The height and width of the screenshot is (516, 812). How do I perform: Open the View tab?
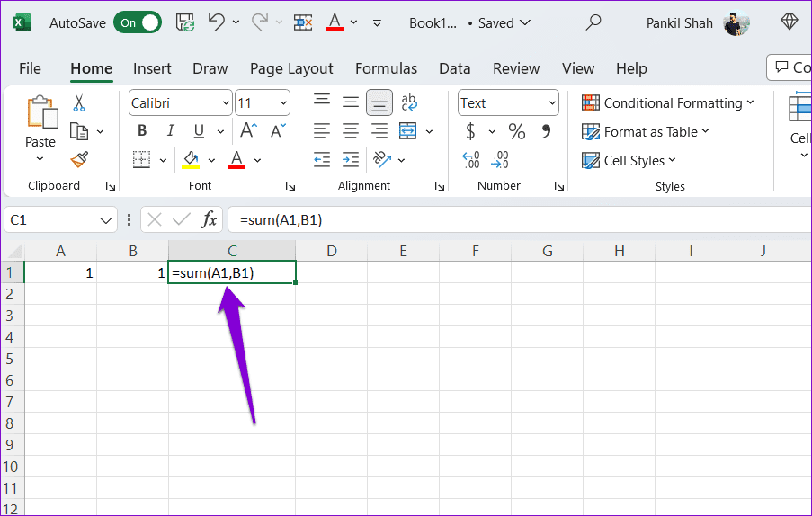(578, 68)
